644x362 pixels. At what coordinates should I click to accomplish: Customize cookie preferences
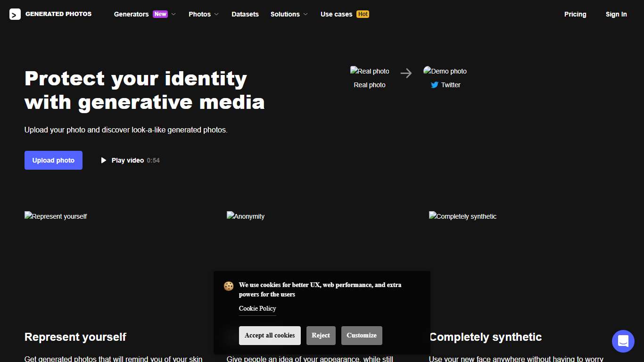point(362,335)
